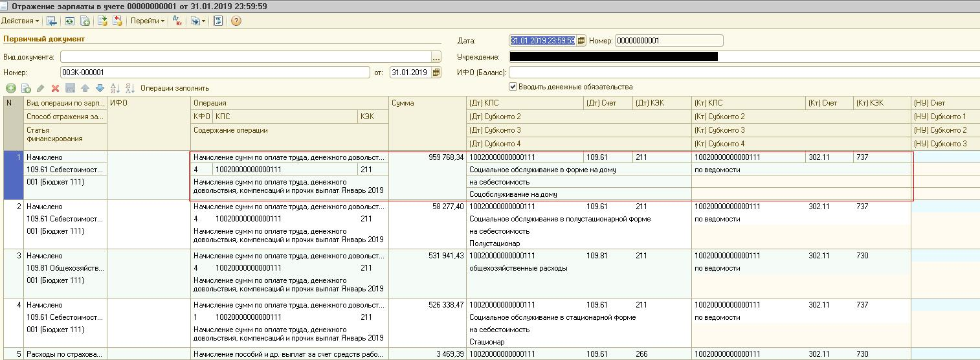This screenshot has height=360, width=980.
Task: Click the pencil edit row icon
Action: click(x=41, y=88)
